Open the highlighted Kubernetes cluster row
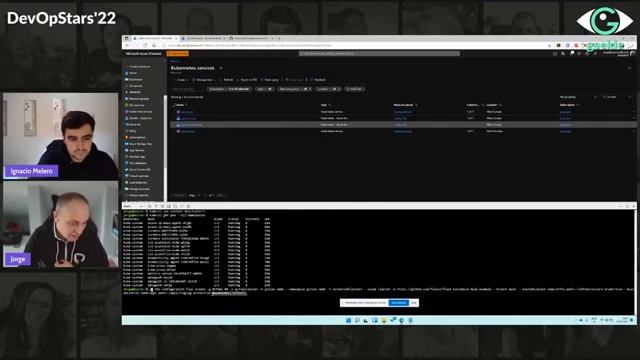The image size is (640, 360). click(x=402, y=125)
